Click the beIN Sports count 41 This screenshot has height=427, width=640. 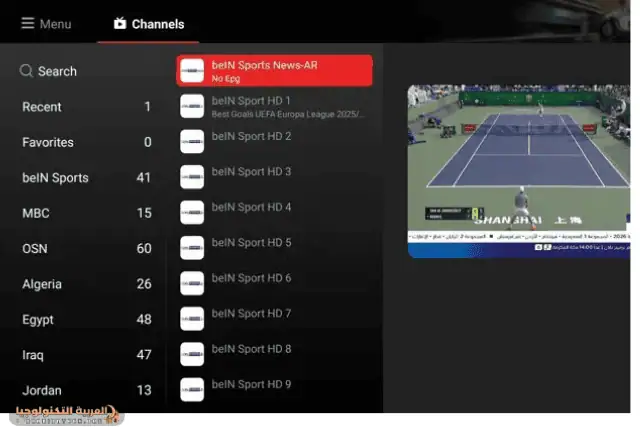click(144, 178)
